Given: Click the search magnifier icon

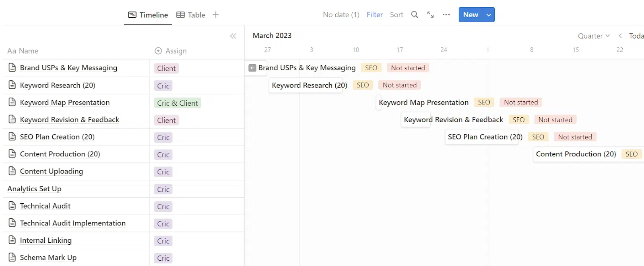Looking at the screenshot, I should (415, 15).
